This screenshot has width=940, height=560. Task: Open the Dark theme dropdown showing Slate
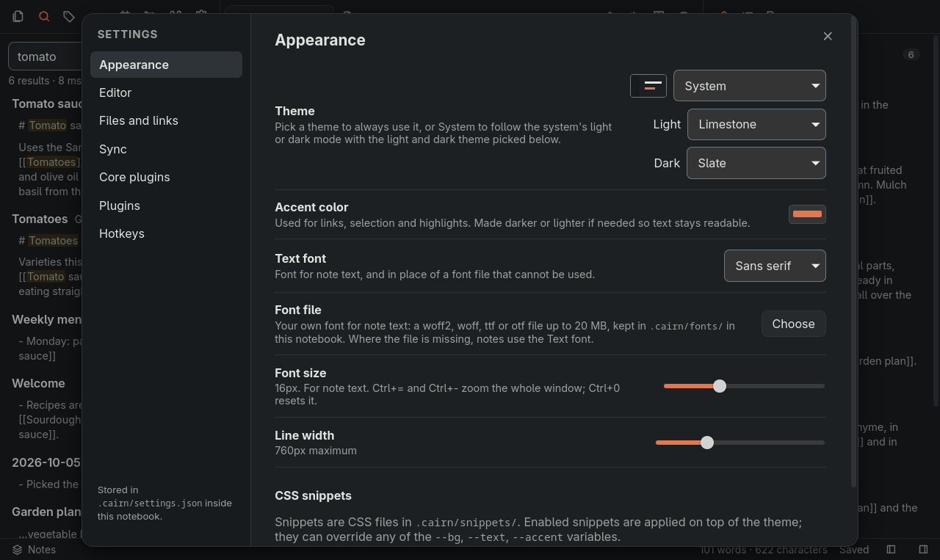pyautogui.click(x=756, y=163)
